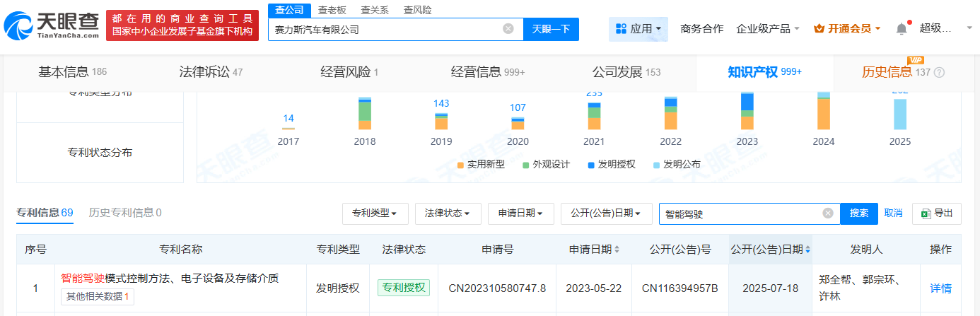Select 专利状态分布 in the side panel

(99, 153)
